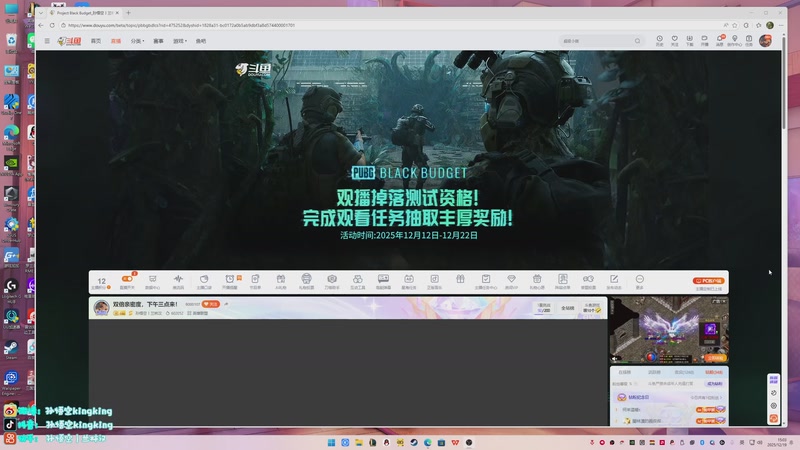
Task: Click the browser address bar URL
Action: click(x=181, y=25)
